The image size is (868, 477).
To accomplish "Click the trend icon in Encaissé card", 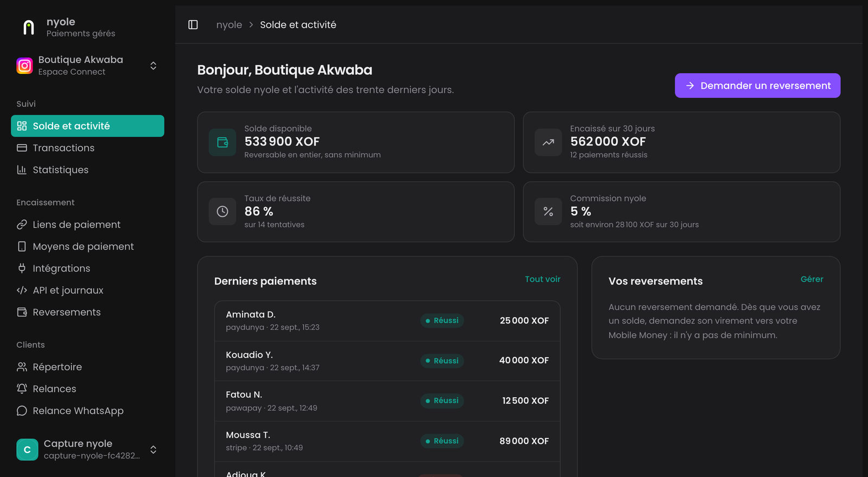I will coord(548,142).
